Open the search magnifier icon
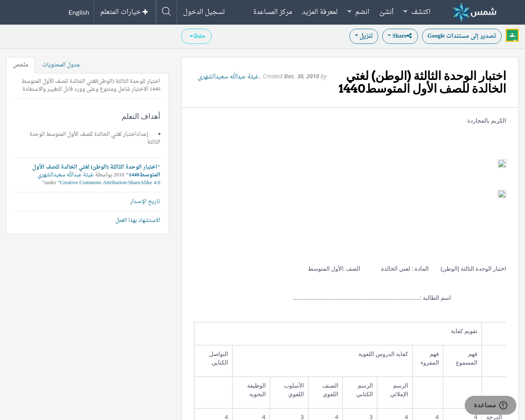The height and width of the screenshot is (420, 525). coord(166,11)
